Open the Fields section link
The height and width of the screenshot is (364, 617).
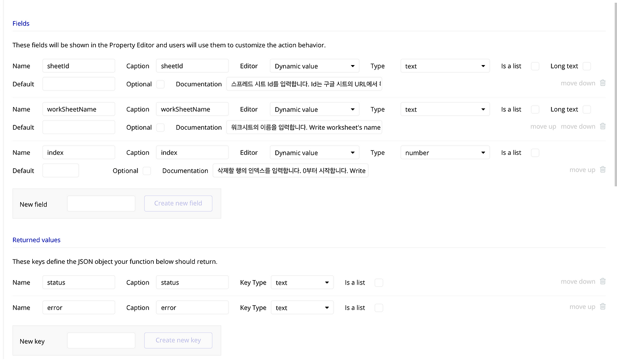21,23
